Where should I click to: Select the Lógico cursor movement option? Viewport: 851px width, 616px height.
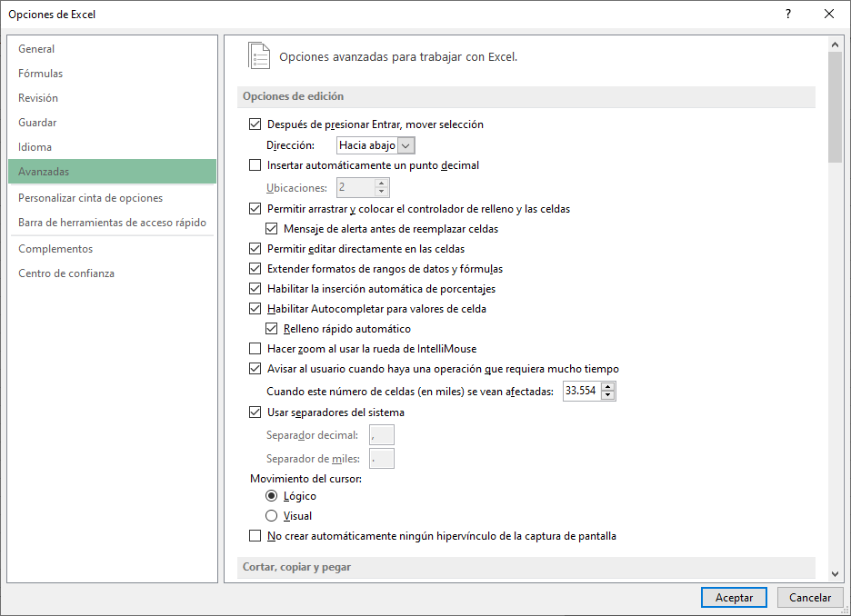271,496
